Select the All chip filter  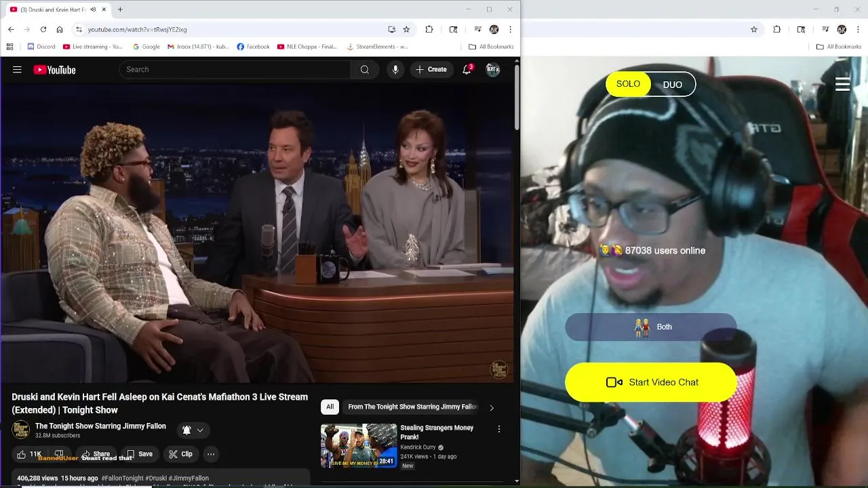pyautogui.click(x=330, y=407)
